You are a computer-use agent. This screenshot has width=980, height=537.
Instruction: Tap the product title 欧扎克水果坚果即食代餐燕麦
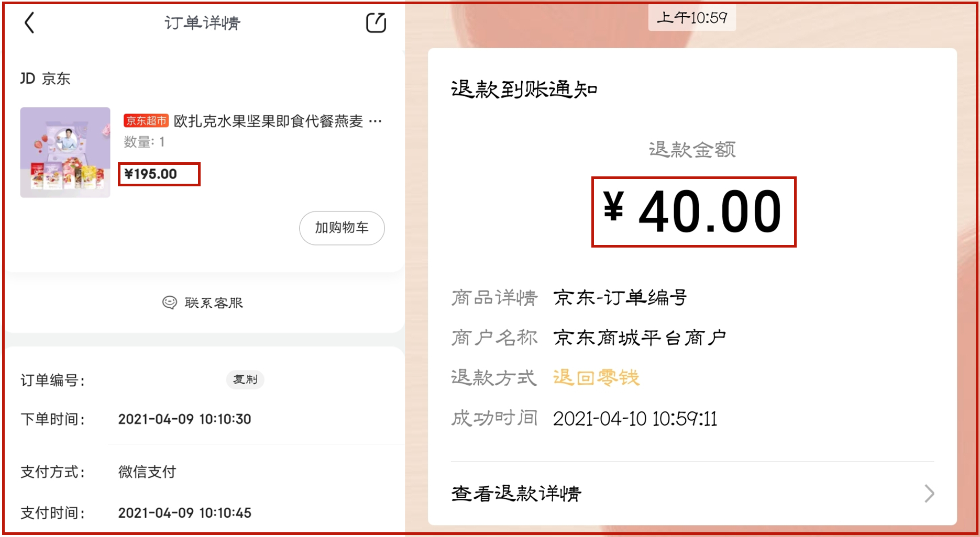(268, 121)
